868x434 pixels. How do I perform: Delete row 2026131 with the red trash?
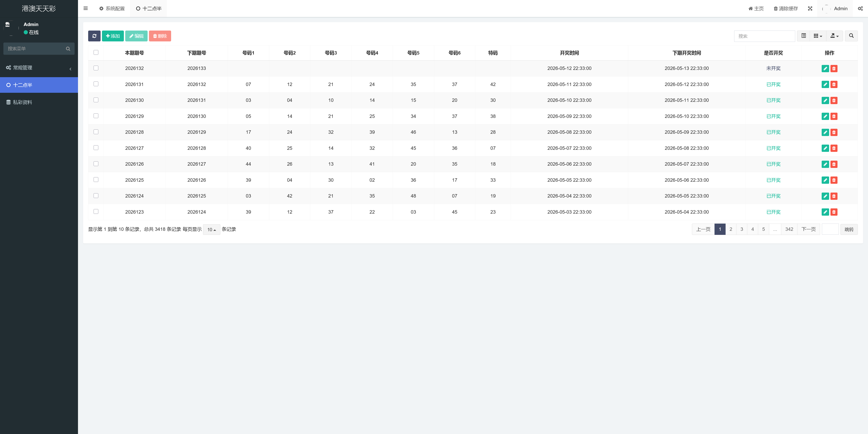(834, 84)
